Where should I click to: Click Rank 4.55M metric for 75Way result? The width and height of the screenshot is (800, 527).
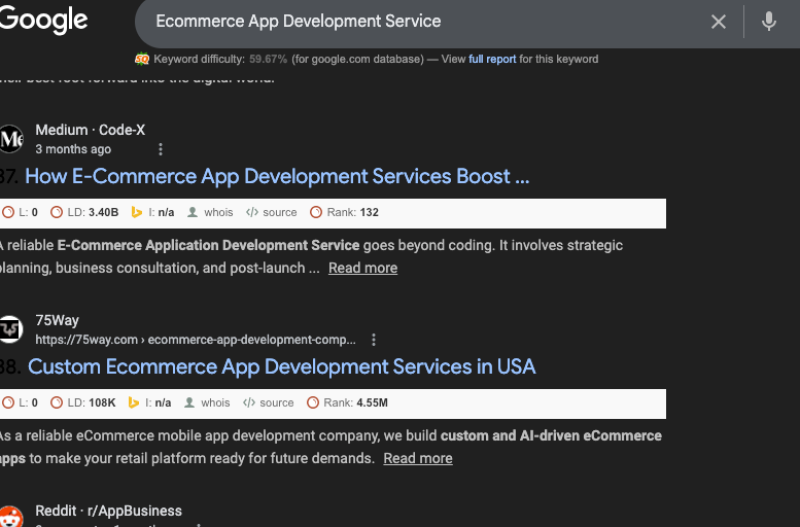coord(348,403)
